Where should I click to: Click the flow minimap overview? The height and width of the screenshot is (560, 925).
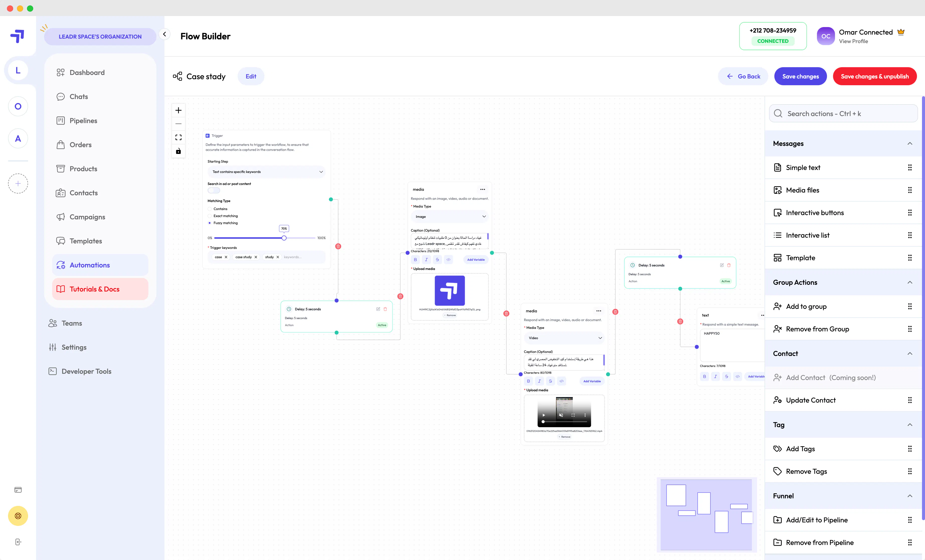(706, 515)
